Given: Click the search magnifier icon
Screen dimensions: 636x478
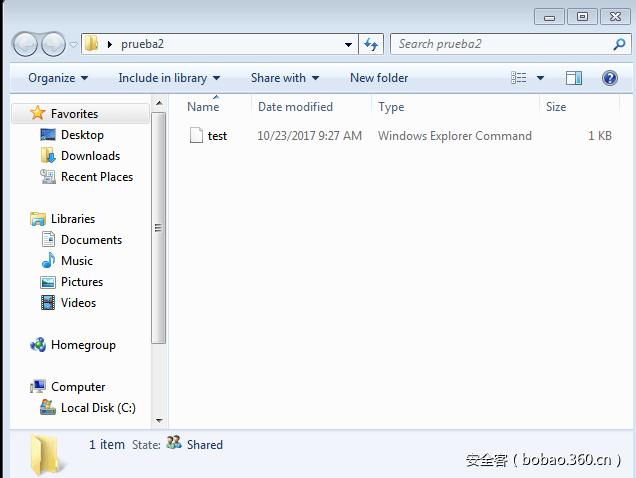Looking at the screenshot, I should pos(619,44).
